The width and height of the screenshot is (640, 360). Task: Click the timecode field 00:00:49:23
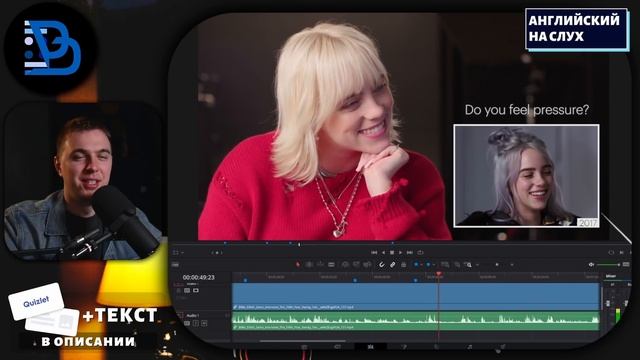(x=198, y=278)
